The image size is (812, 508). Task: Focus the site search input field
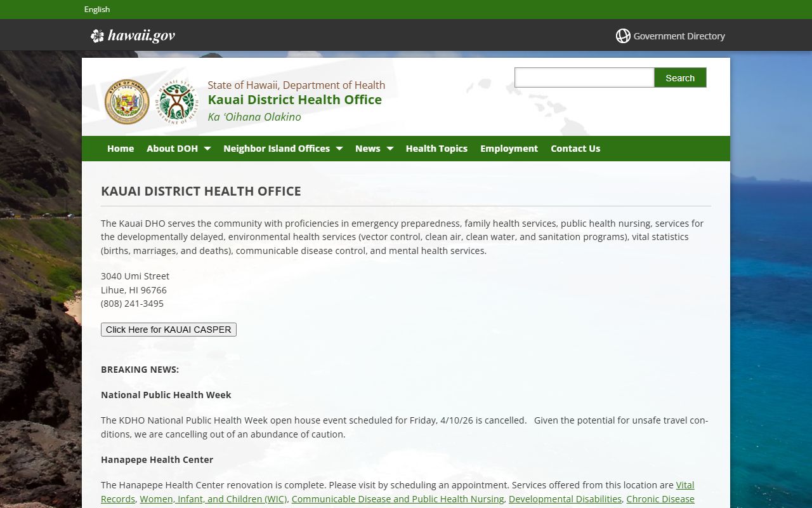click(584, 77)
